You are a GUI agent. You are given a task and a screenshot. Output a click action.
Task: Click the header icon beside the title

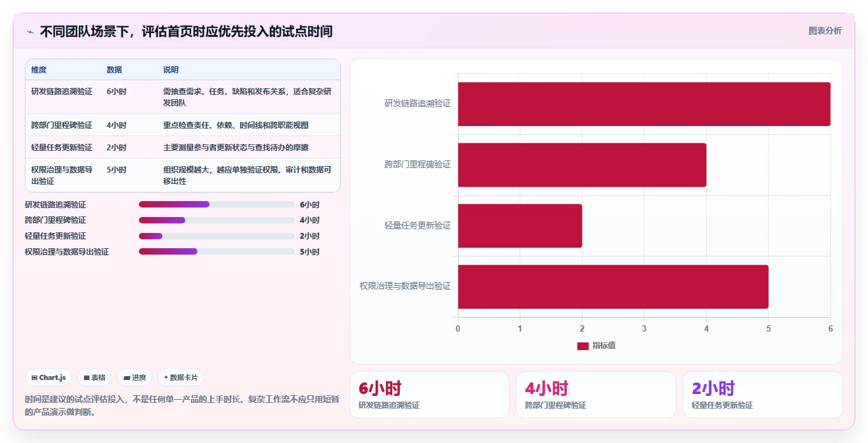(31, 32)
